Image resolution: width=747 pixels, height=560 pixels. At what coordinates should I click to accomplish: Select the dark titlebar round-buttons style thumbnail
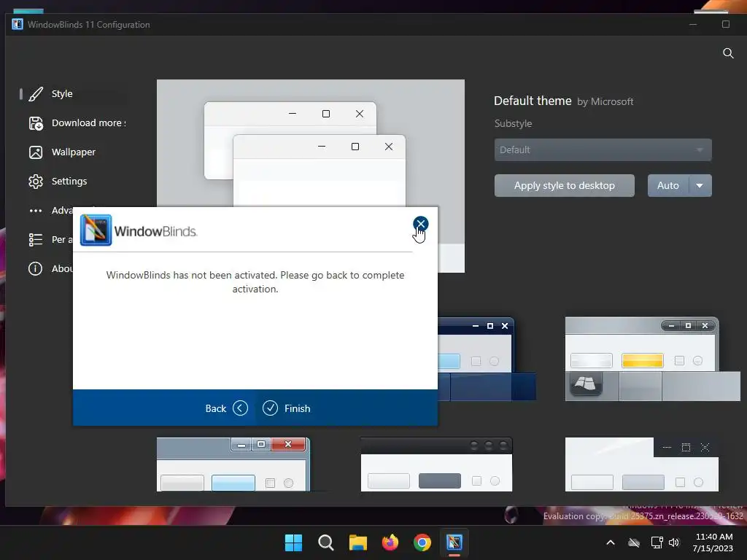coord(436,464)
